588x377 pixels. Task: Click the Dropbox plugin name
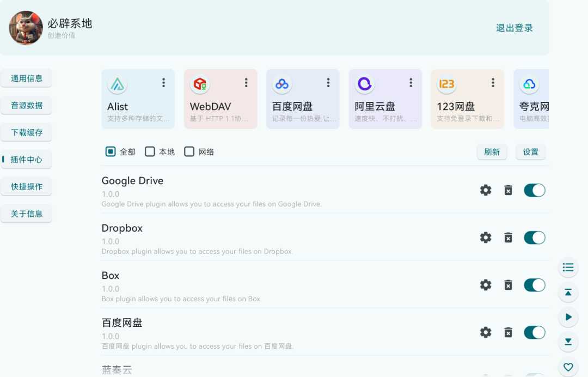122,228
